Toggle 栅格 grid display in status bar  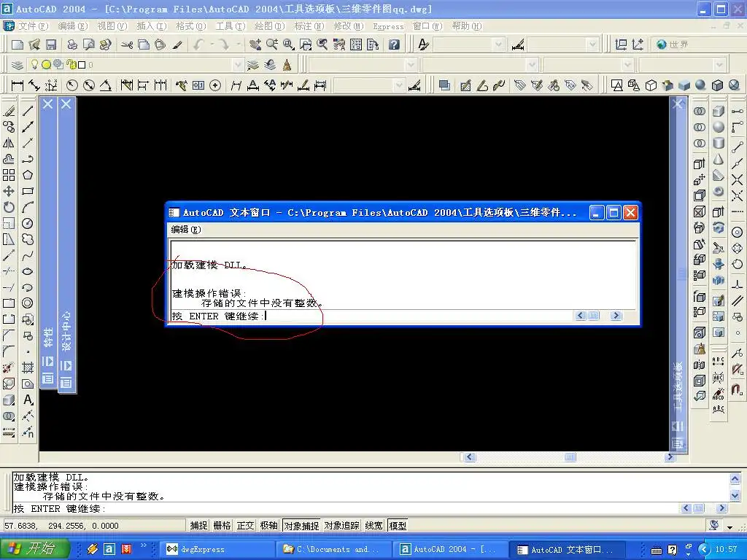pos(222,525)
